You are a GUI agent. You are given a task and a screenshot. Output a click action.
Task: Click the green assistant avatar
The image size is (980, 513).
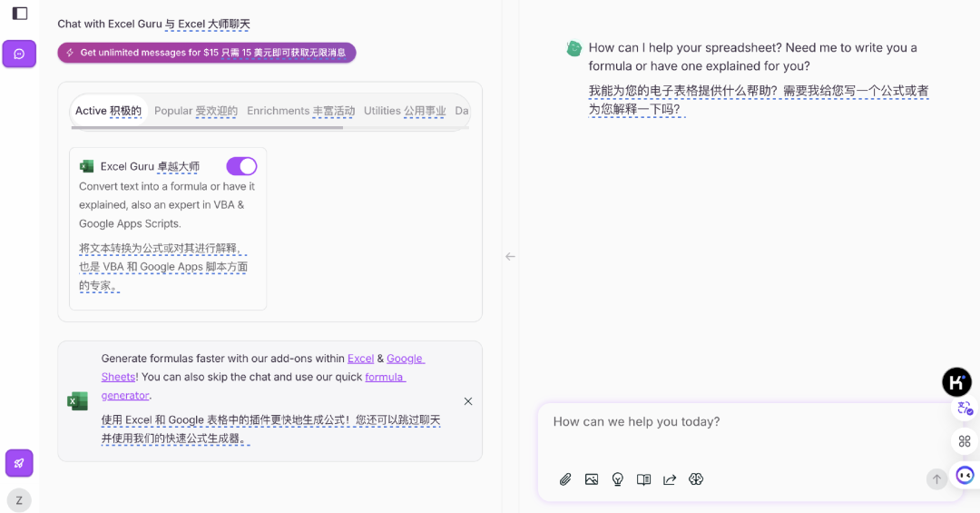tap(573, 48)
